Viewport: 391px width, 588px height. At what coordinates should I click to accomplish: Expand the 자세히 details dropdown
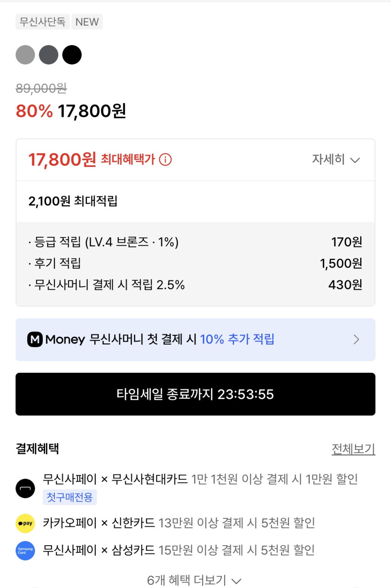point(336,160)
